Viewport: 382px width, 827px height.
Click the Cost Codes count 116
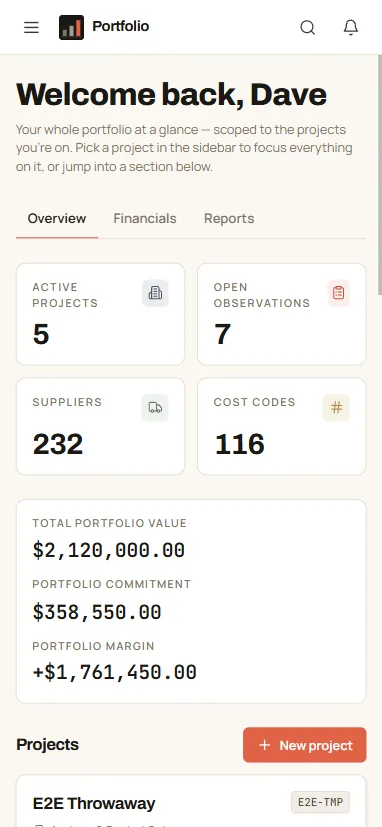tap(239, 444)
